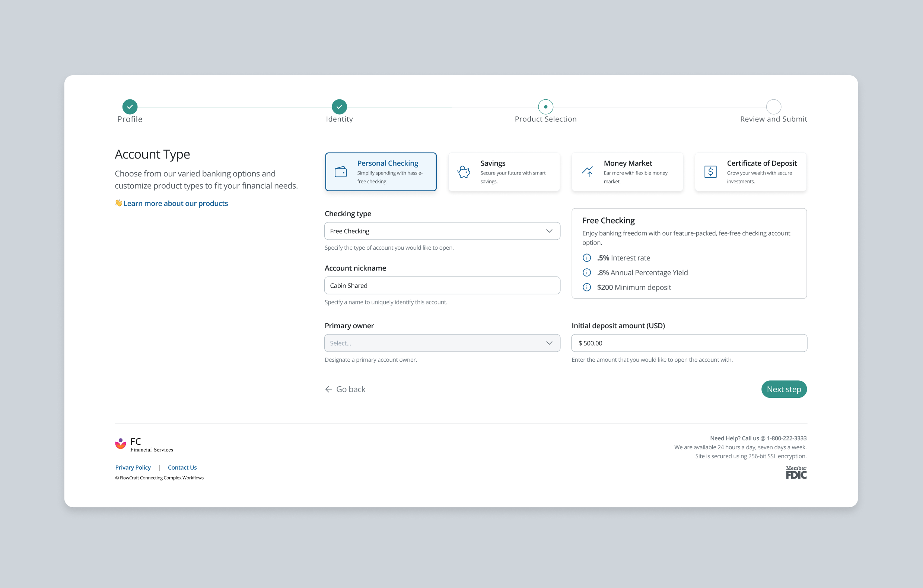Click the dollar icon on Certificate of Deposit

[x=711, y=172]
